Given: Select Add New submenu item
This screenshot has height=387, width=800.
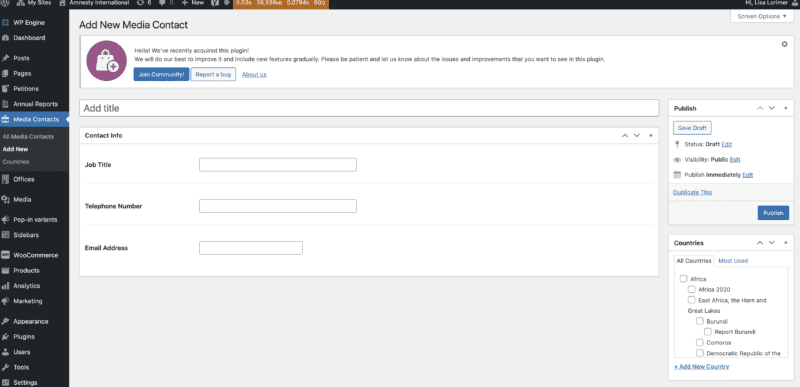Looking at the screenshot, I should [x=15, y=149].
